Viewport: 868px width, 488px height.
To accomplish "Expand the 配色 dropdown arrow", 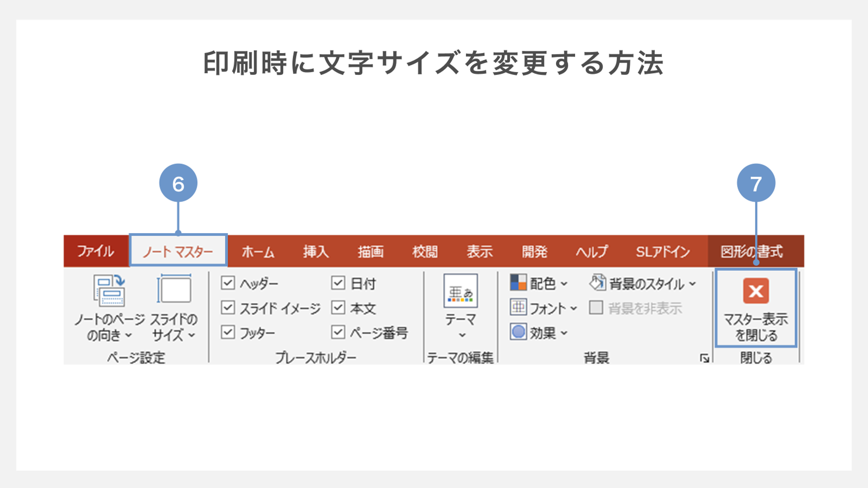I will pyautogui.click(x=564, y=284).
